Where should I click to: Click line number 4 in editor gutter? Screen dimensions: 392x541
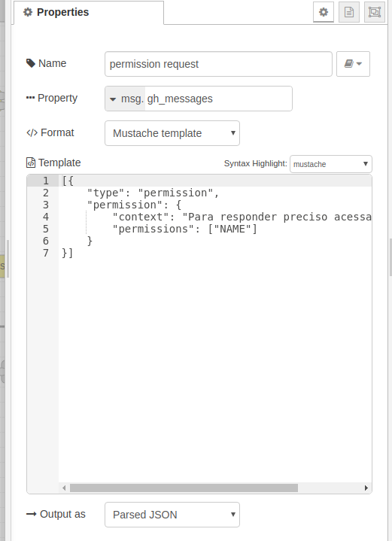(46, 217)
